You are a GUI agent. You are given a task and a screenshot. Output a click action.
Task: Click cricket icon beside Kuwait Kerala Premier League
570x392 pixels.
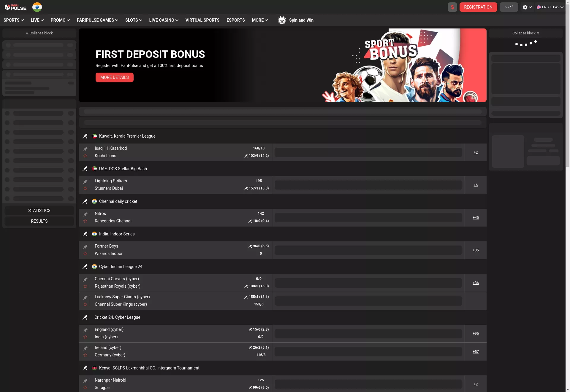[85, 136]
